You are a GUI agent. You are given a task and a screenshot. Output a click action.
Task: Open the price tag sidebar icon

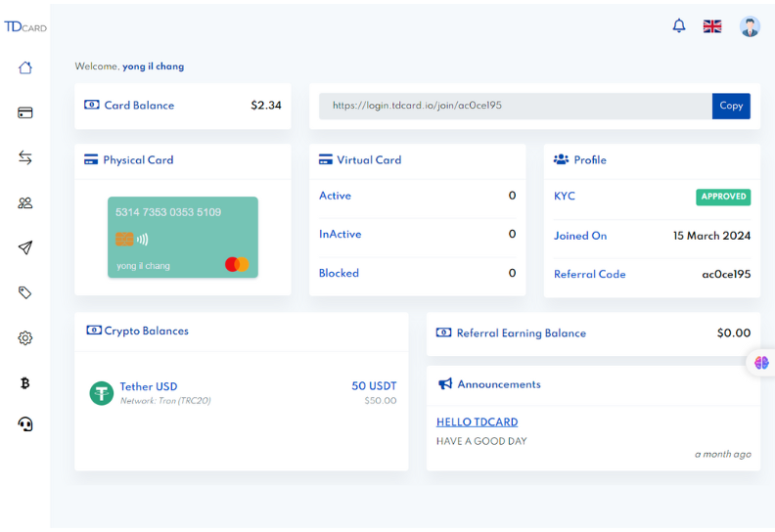[25, 292]
